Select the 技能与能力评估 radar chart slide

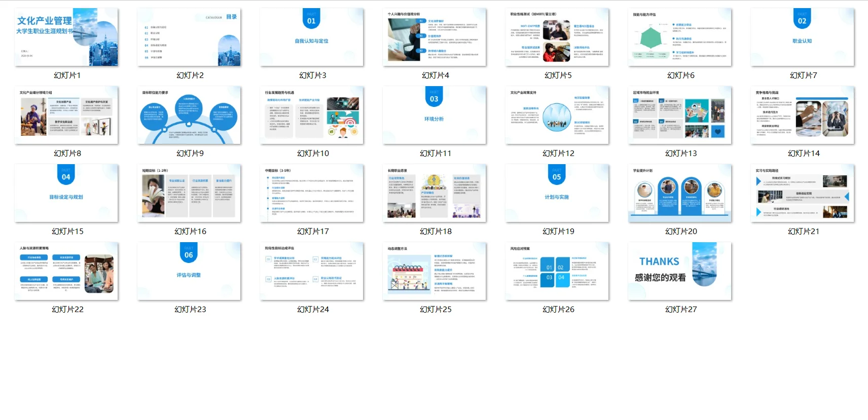click(x=680, y=37)
